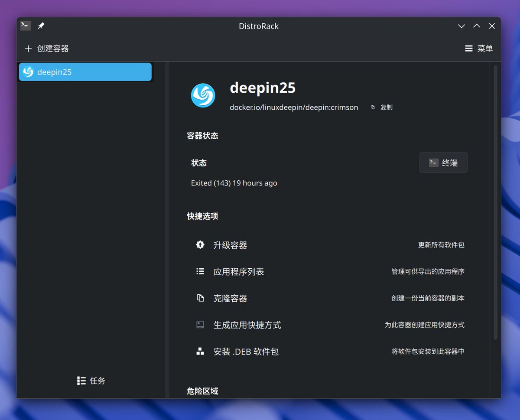Minimize the DistroRack window
Image resolution: width=520 pixels, height=420 pixels.
point(461,26)
